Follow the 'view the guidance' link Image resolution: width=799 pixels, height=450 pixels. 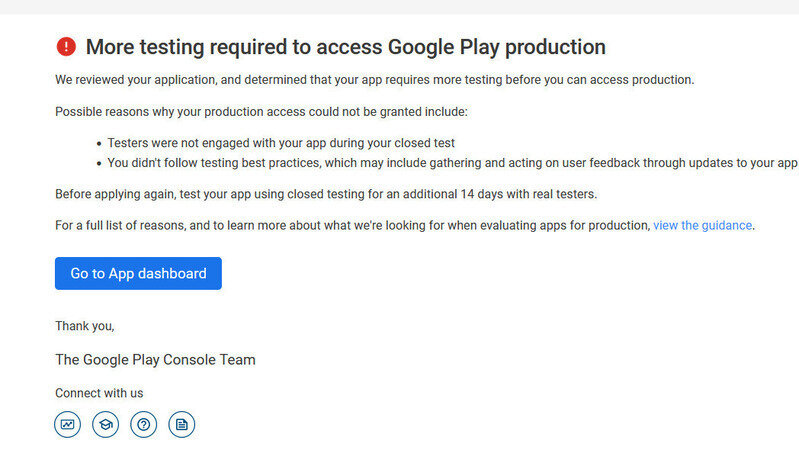(702, 226)
